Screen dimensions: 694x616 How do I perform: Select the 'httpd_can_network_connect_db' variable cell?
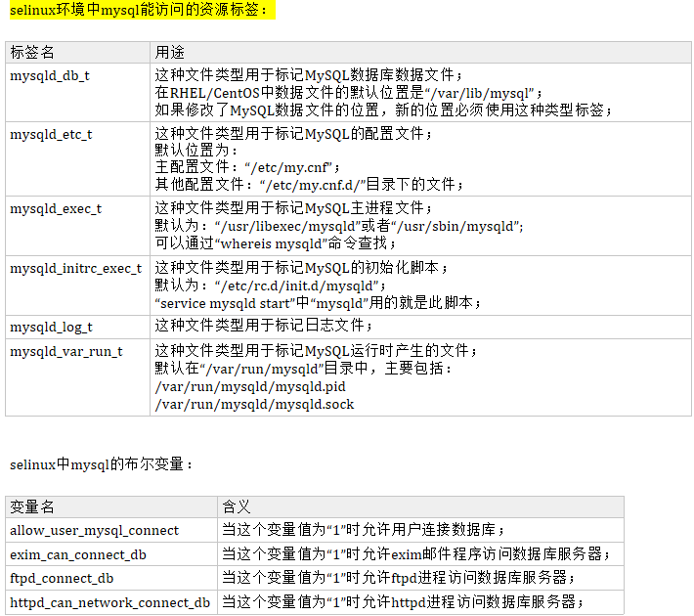tap(111, 602)
